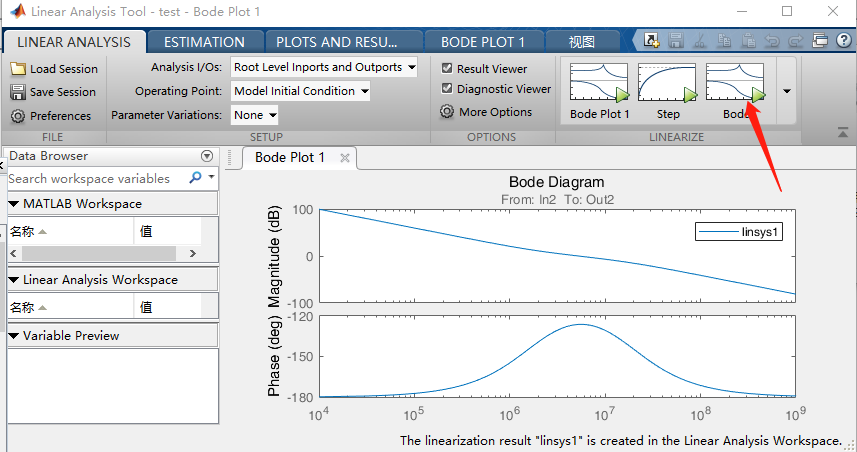This screenshot has height=452, width=857.
Task: Linearize with the new Bode plot thumbnail
Action: [x=735, y=82]
